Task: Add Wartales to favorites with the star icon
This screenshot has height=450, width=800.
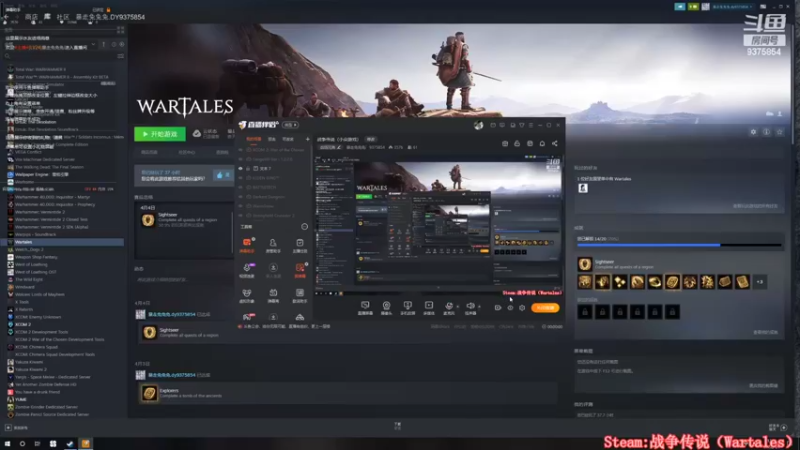Action: click(x=779, y=132)
